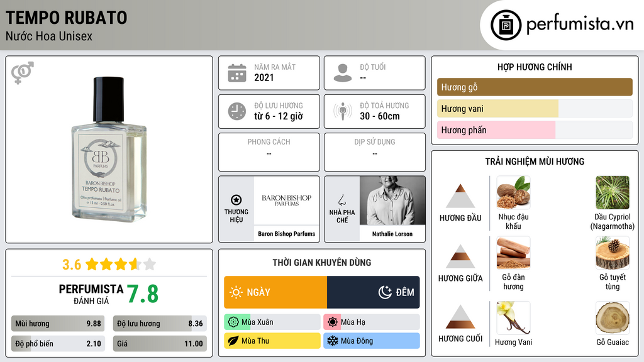The width and height of the screenshot is (644, 362).
Task: Click the TEMPO RUBATO title
Action: pyautogui.click(x=67, y=18)
